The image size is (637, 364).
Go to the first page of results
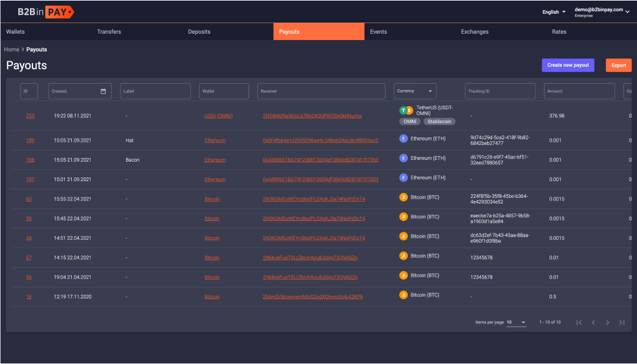coord(580,323)
